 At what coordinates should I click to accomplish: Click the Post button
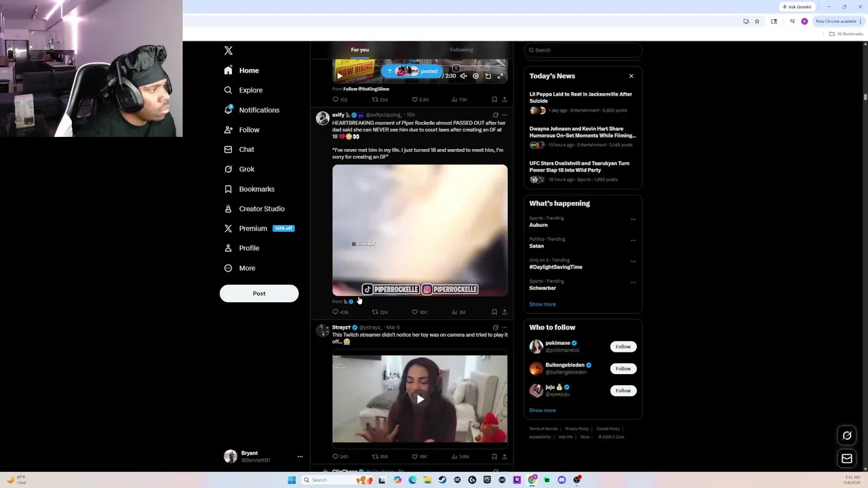(x=259, y=293)
